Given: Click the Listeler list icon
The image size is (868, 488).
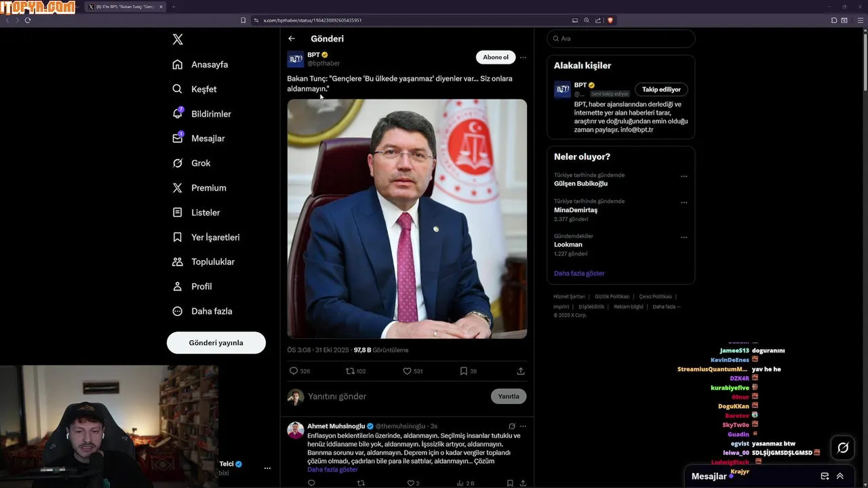Looking at the screenshot, I should pyautogui.click(x=177, y=212).
